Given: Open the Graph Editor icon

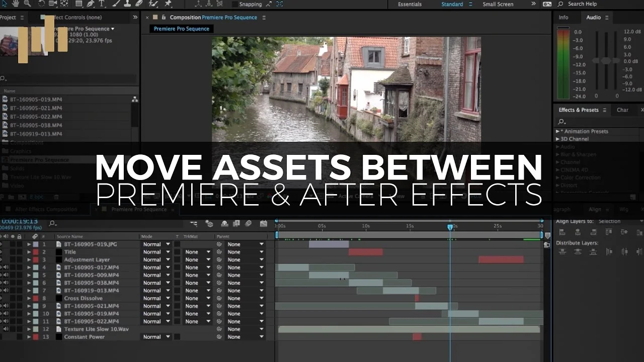Looking at the screenshot, I should [x=263, y=223].
